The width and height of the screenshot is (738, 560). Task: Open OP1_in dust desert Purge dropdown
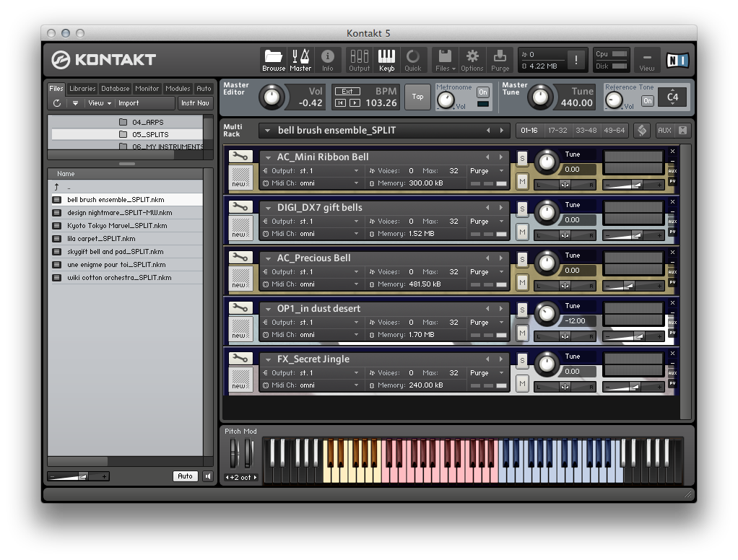click(x=501, y=322)
